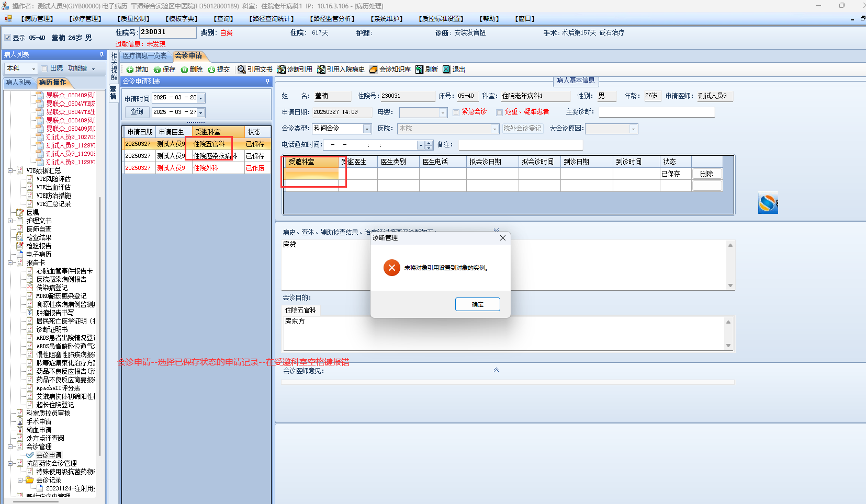Collapse the 会诊医师意见 section chevron
Viewport: 866px width, 504px height.
(x=496, y=370)
